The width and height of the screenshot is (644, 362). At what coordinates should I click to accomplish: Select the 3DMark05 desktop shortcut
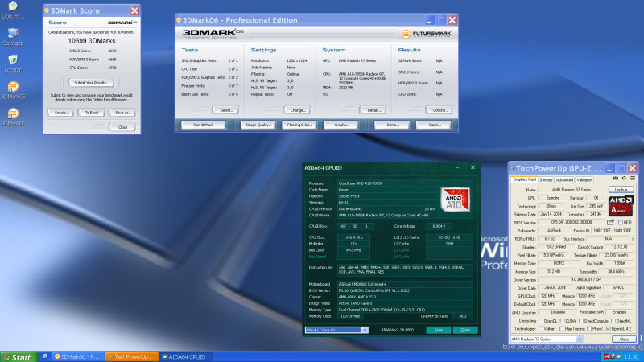(x=13, y=90)
